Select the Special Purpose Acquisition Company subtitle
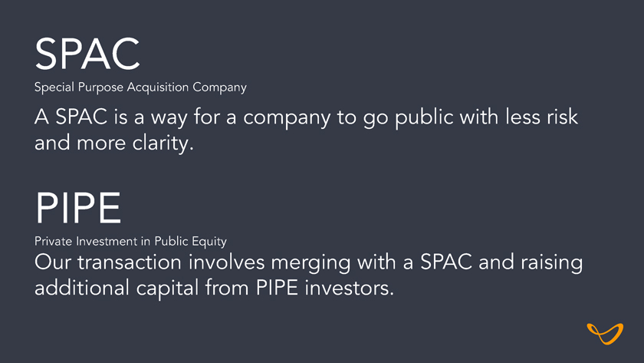 click(x=140, y=87)
